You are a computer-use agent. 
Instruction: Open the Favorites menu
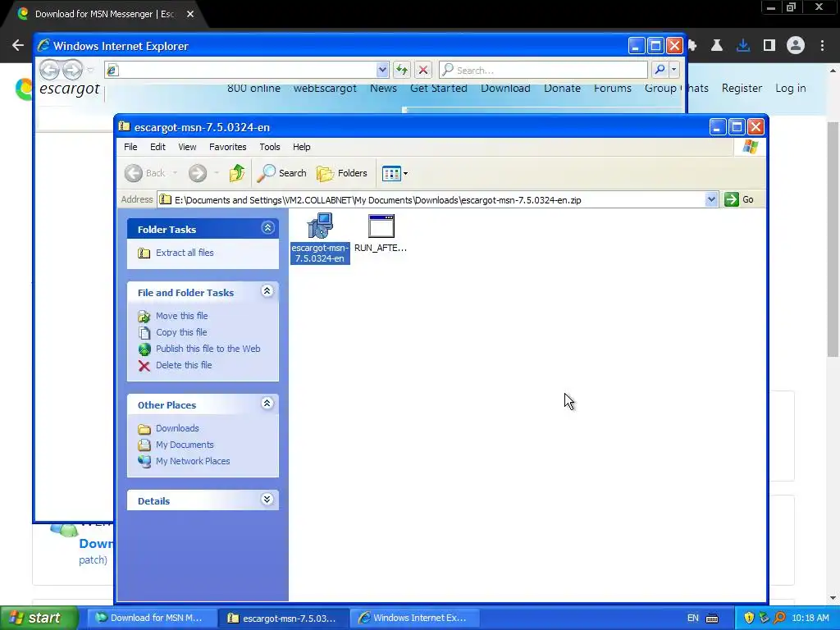[x=228, y=147]
